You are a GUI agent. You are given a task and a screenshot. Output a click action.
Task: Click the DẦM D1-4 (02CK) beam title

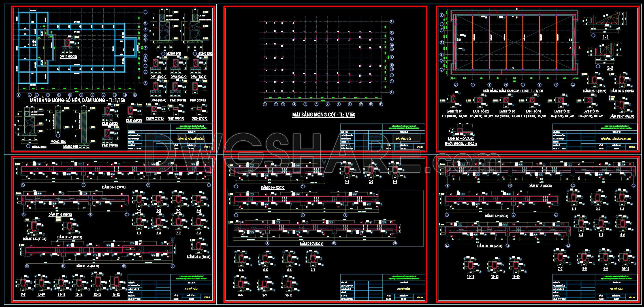tap(87, 266)
